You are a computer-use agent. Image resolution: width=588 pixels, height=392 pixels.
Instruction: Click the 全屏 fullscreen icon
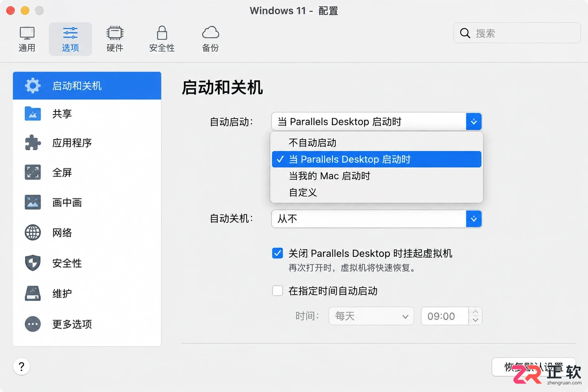pos(33,172)
